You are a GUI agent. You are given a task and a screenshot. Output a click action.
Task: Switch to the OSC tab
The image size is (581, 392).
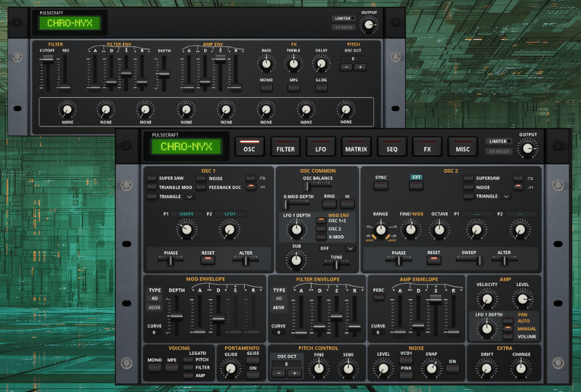(x=249, y=147)
